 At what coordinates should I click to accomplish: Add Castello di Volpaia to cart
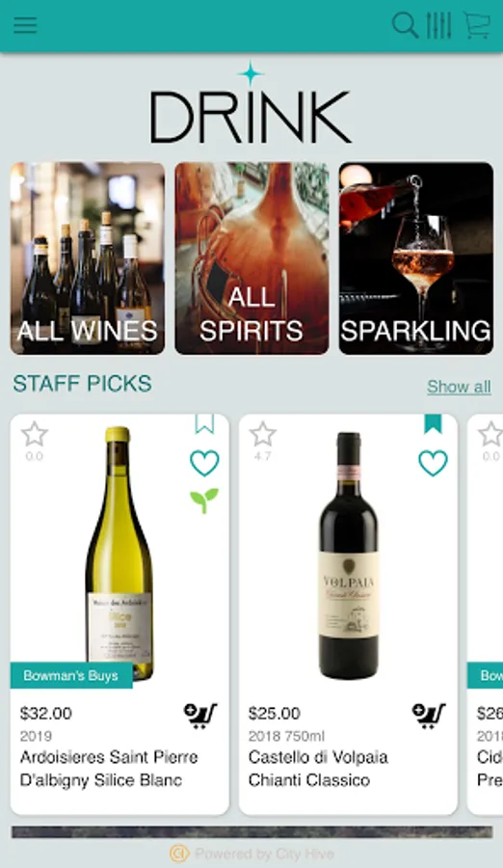[428, 716]
